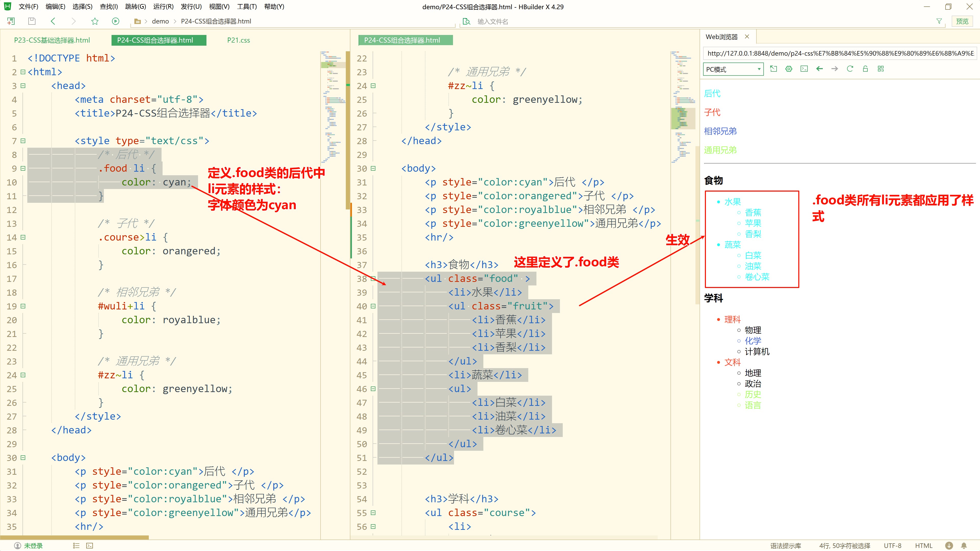Click the browser forward arrow icon
This screenshot has height=551, width=980.
[x=835, y=69]
